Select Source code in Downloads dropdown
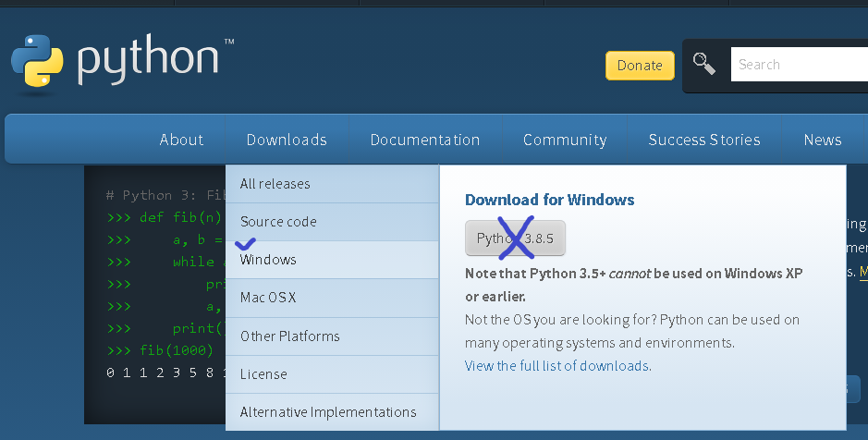This screenshot has height=440, width=868. point(332,222)
